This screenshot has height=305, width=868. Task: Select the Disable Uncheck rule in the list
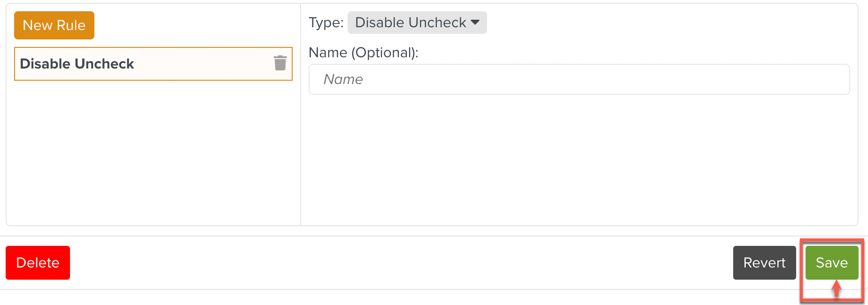tap(141, 64)
